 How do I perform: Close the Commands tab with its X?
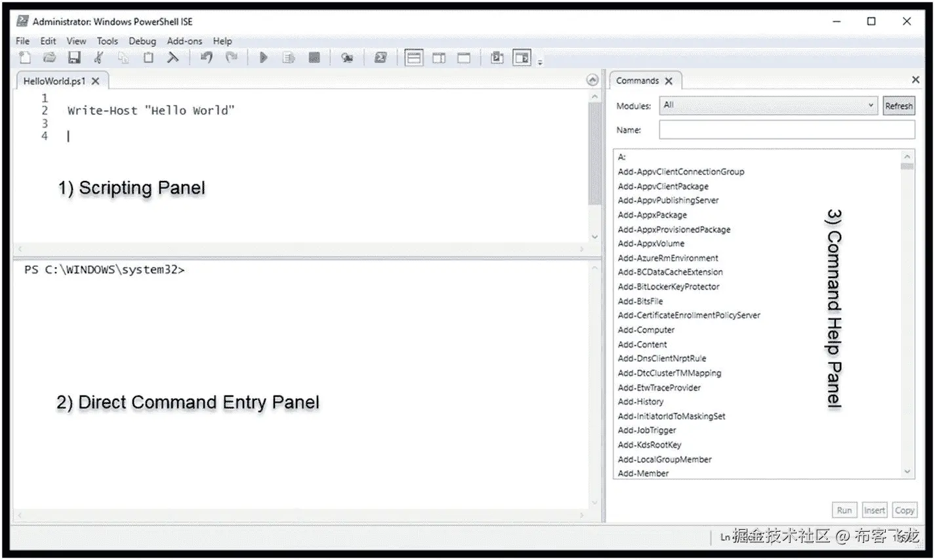[669, 81]
